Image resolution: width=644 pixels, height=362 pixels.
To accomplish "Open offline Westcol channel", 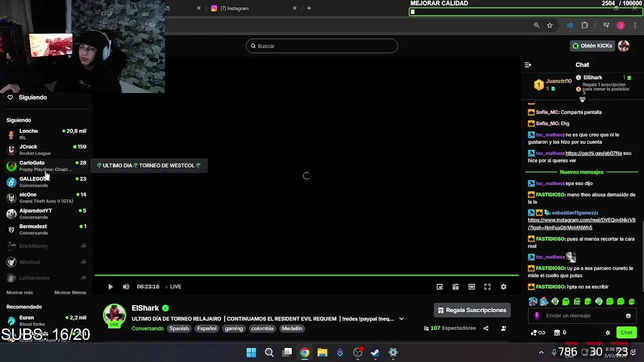I will click(46, 262).
